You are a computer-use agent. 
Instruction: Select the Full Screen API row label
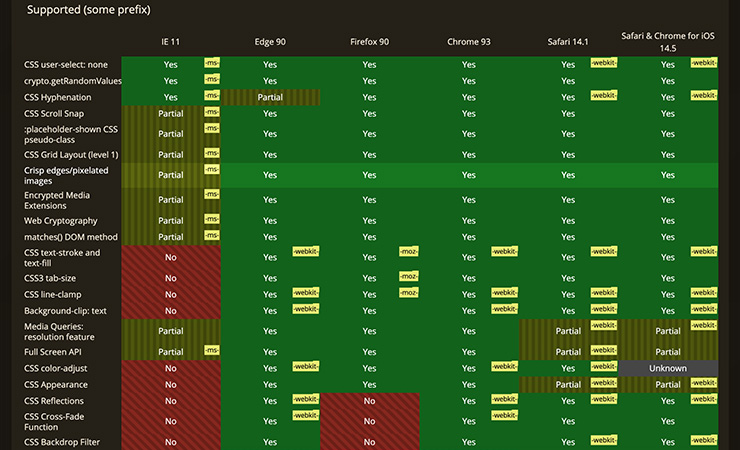tap(52, 352)
